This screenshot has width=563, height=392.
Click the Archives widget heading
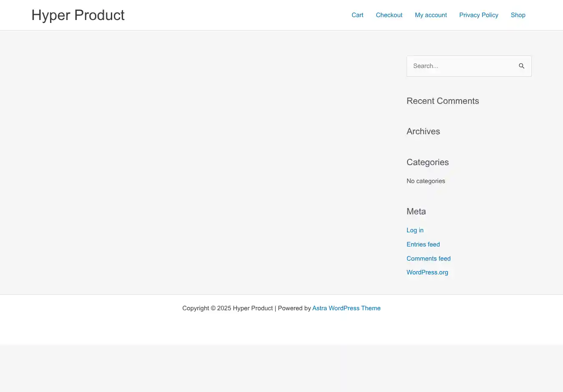(423, 131)
